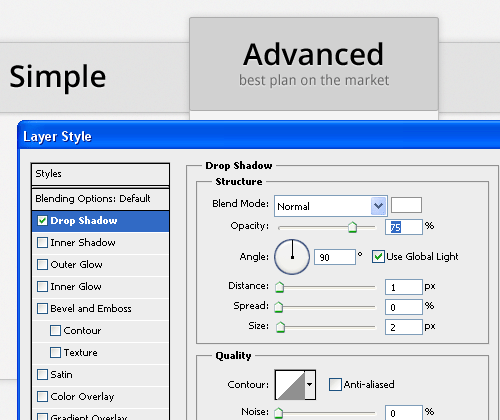Image resolution: width=500 pixels, height=420 pixels.
Task: Click the Size value field
Action: 404,327
